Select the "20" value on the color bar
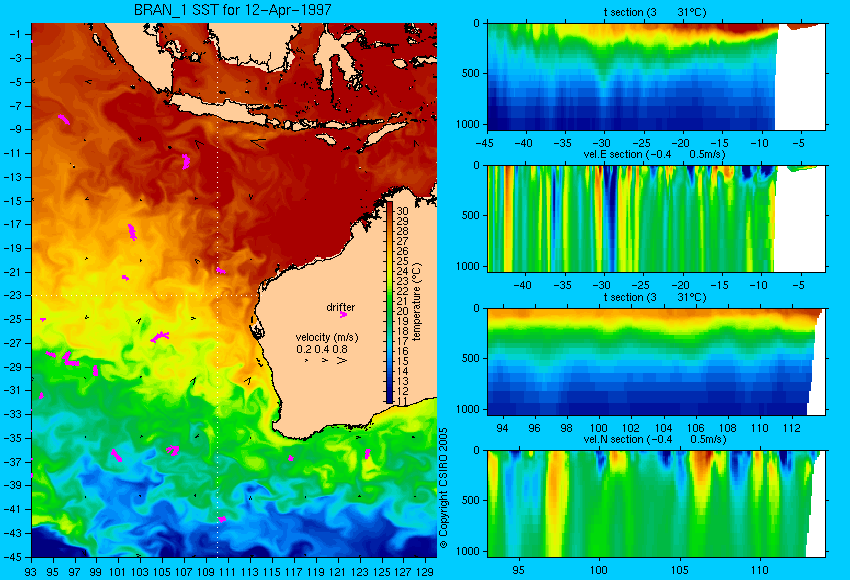This screenshot has height=580, width=850. click(x=402, y=311)
